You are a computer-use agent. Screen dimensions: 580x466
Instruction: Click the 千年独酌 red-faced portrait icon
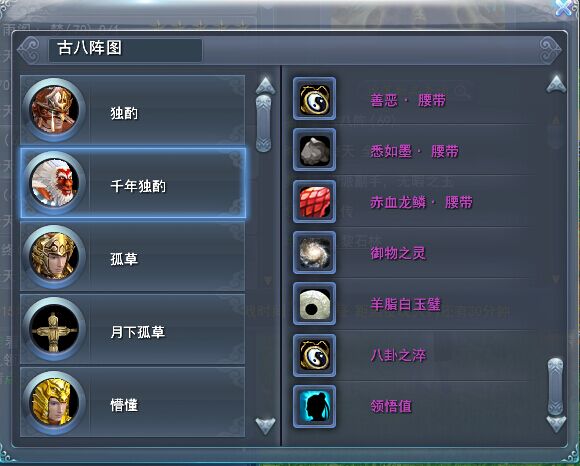point(54,183)
